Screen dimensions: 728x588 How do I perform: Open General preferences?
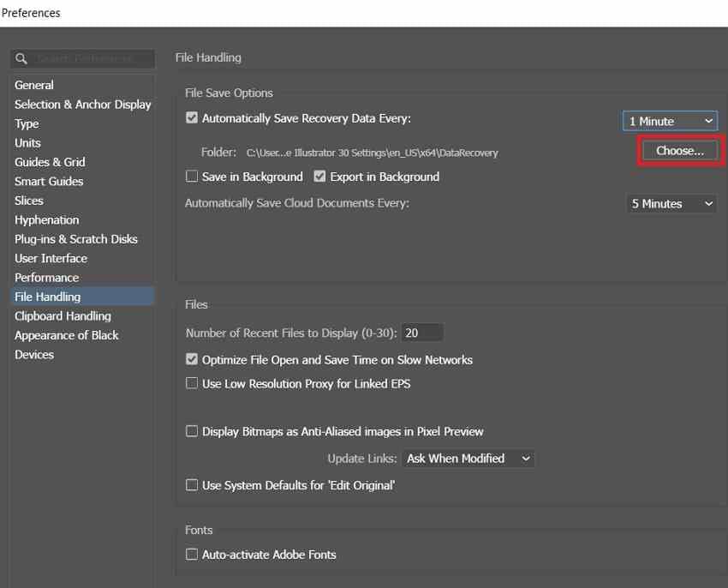pyautogui.click(x=34, y=85)
